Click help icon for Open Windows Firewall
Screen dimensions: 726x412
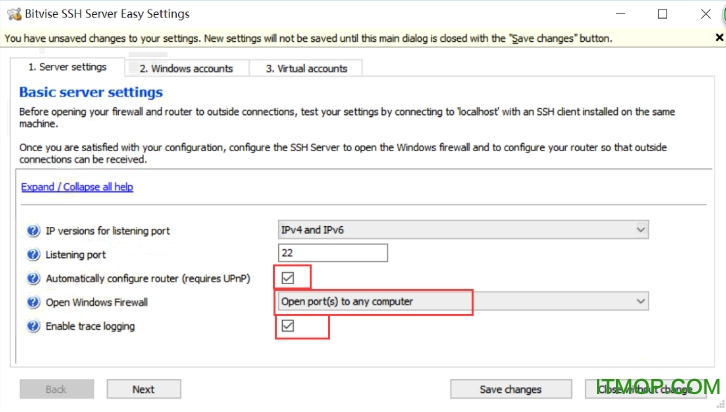pos(33,302)
